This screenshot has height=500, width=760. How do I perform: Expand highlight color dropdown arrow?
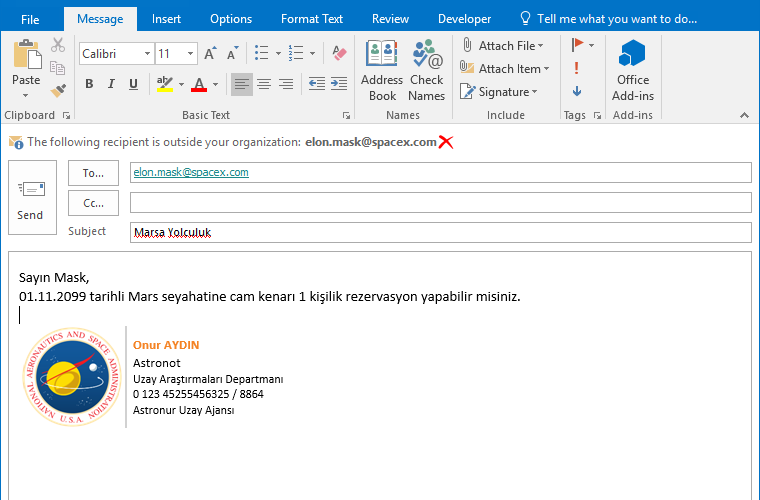click(181, 84)
